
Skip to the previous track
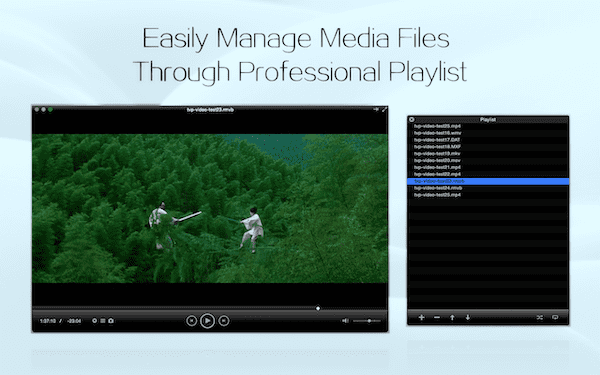(191, 321)
